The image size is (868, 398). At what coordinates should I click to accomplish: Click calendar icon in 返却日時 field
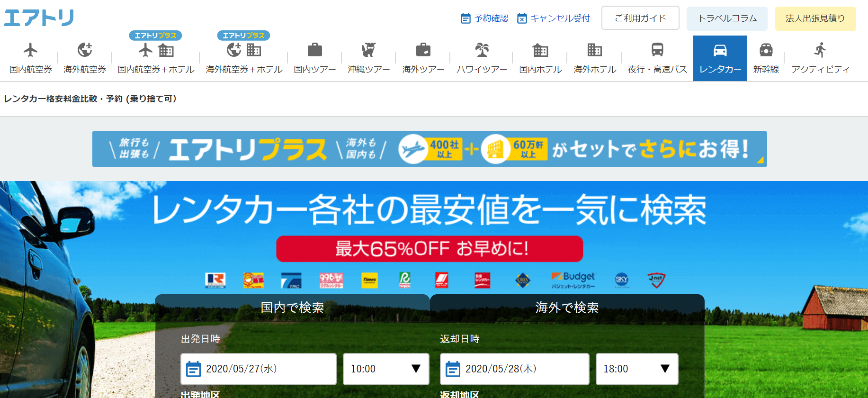(x=453, y=369)
